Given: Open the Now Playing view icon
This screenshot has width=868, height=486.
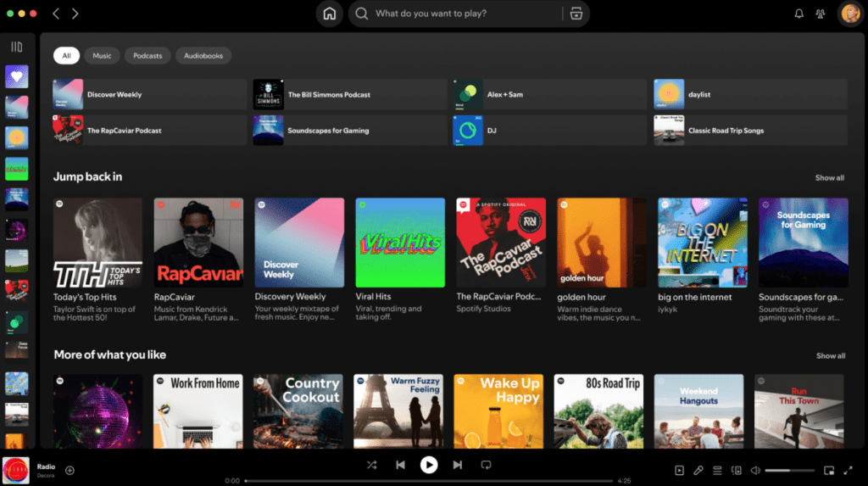Looking at the screenshot, I should click(679, 471).
